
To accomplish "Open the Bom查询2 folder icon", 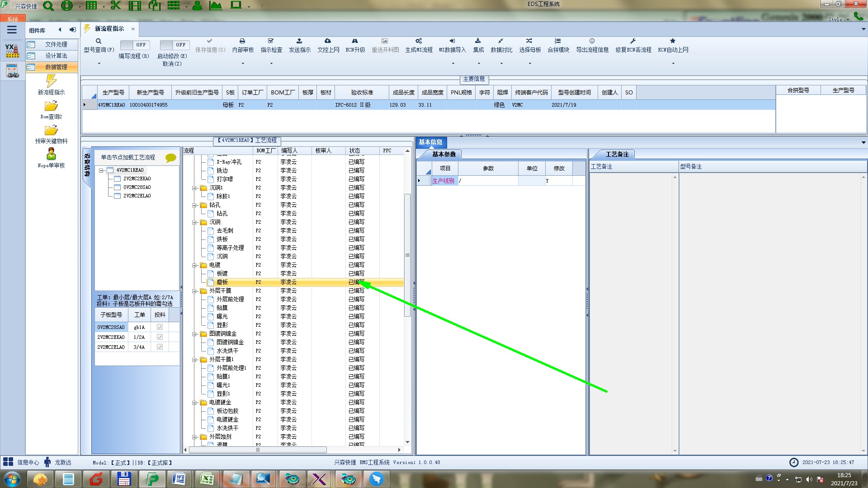I will click(51, 106).
